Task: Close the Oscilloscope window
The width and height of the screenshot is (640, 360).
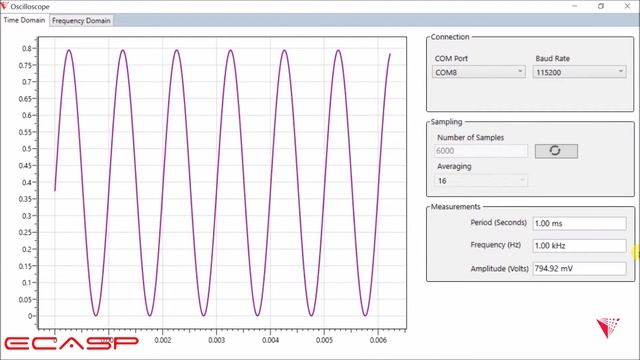Action: click(627, 6)
